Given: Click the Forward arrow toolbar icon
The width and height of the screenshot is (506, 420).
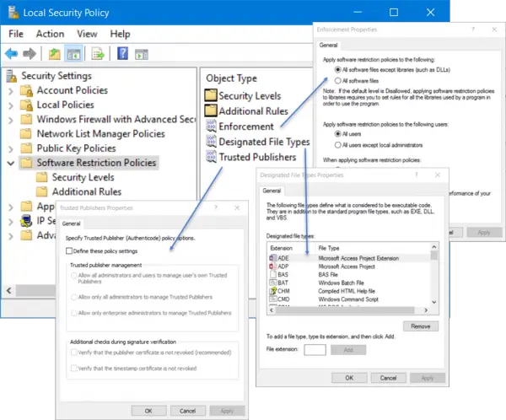Looking at the screenshot, I should pos(30,54).
